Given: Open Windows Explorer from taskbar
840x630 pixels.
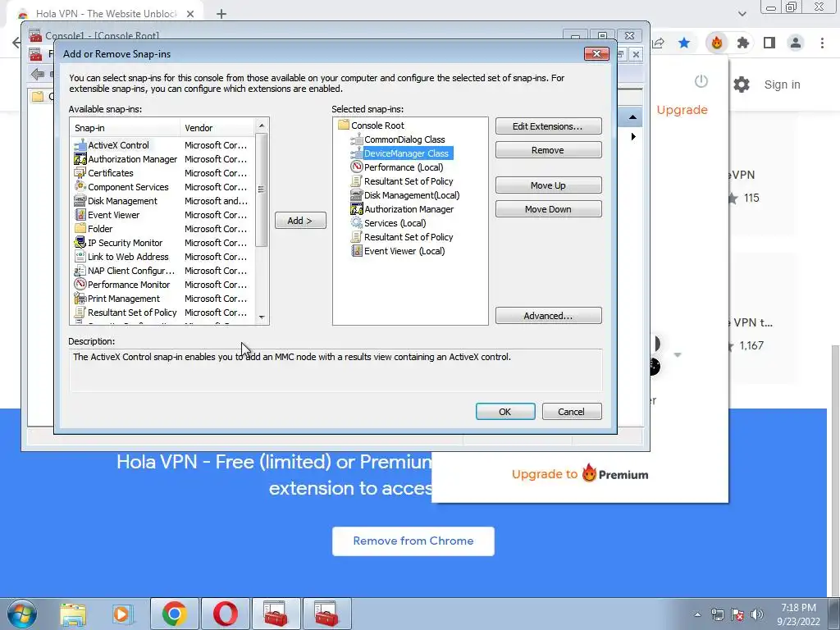Looking at the screenshot, I should pos(73,614).
